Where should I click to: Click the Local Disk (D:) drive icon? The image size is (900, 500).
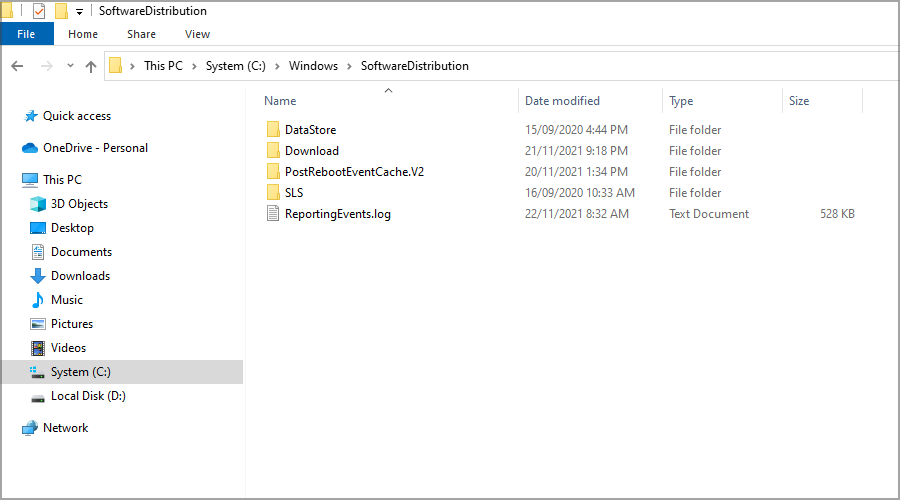(x=38, y=398)
